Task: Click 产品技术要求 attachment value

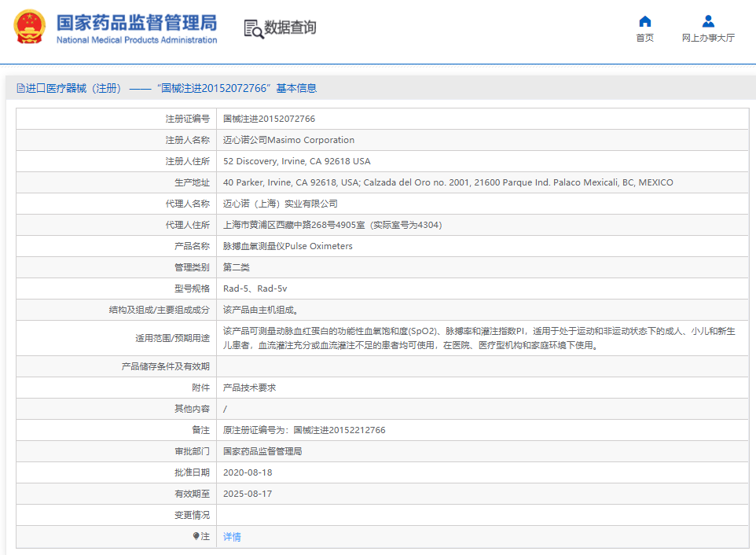Action: click(249, 388)
